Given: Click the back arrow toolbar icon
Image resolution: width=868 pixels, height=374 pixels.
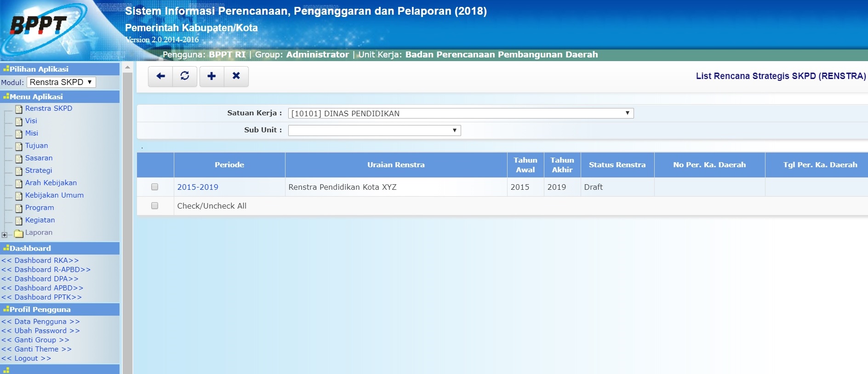Looking at the screenshot, I should point(160,76).
